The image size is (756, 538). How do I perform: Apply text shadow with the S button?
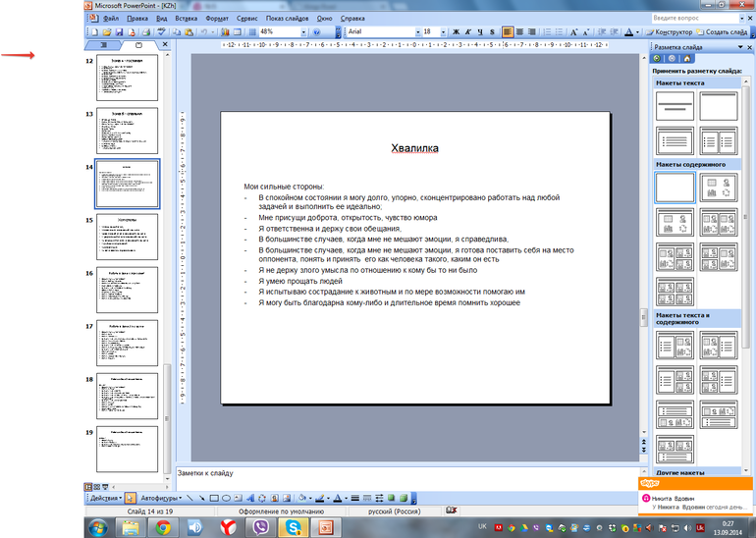tap(492, 31)
